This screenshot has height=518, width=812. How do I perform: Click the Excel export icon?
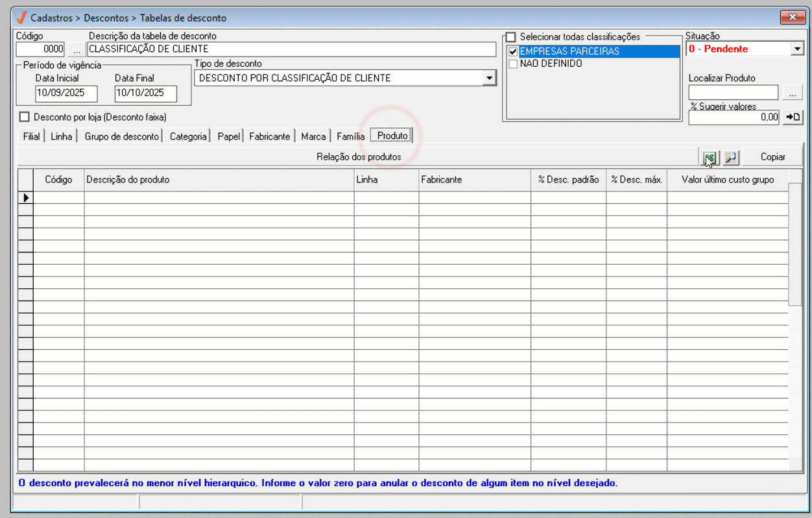click(x=710, y=157)
